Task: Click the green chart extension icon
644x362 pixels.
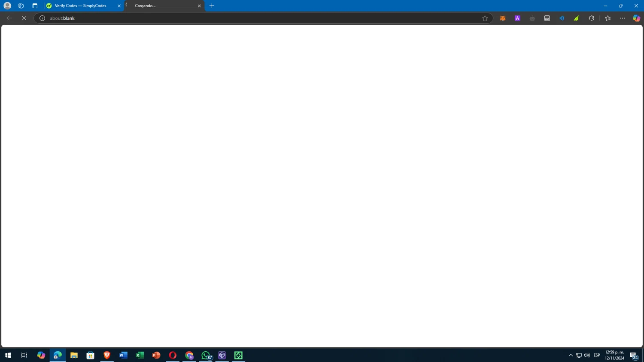Action: [x=576, y=18]
